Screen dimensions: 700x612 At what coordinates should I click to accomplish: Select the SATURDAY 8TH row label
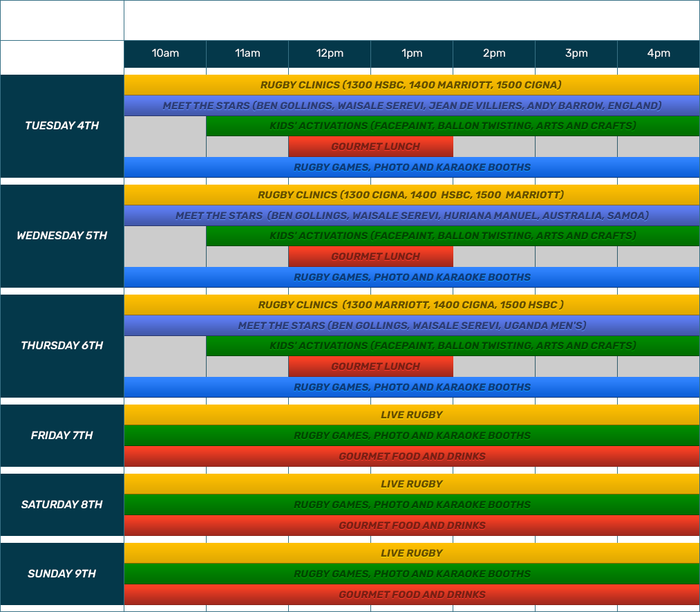pyautogui.click(x=62, y=505)
